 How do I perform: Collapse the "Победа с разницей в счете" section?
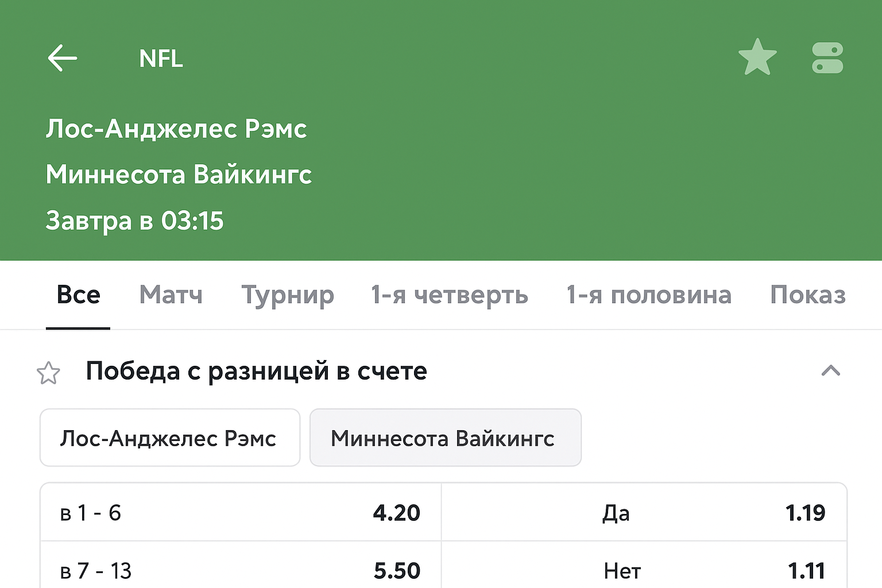tap(830, 371)
